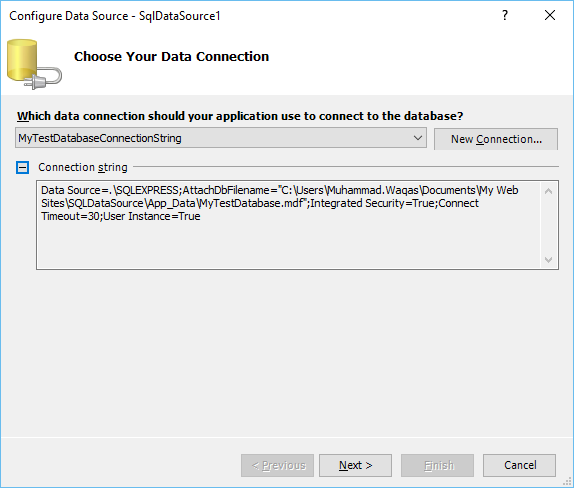Click the New Connection button
574x488 pixels.
[496, 139]
